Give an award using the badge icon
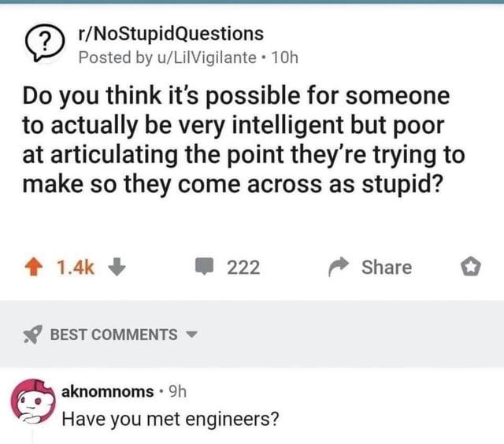Image resolution: width=504 pixels, height=444 pixels. (471, 267)
